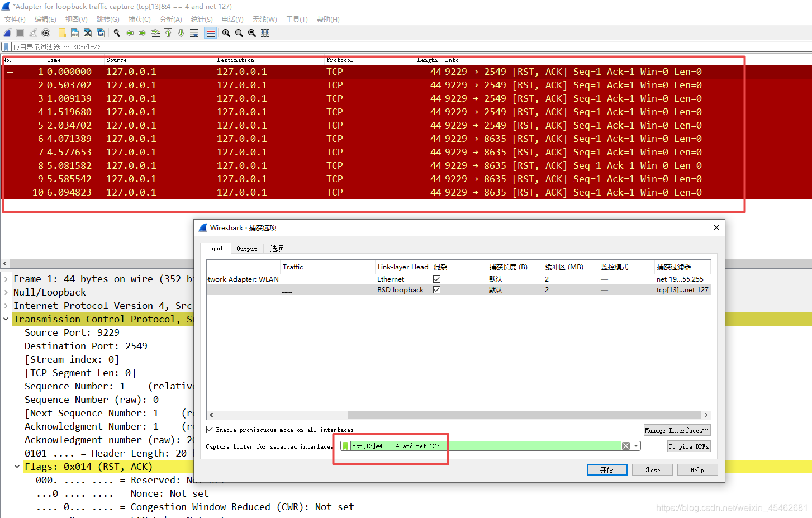The height and width of the screenshot is (518, 812).
Task: Click Close in the capture options dialog
Action: tap(652, 470)
